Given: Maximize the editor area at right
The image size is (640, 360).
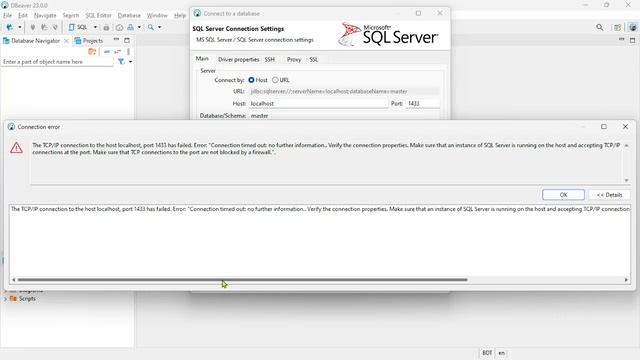Looking at the screenshot, I should [632, 40].
